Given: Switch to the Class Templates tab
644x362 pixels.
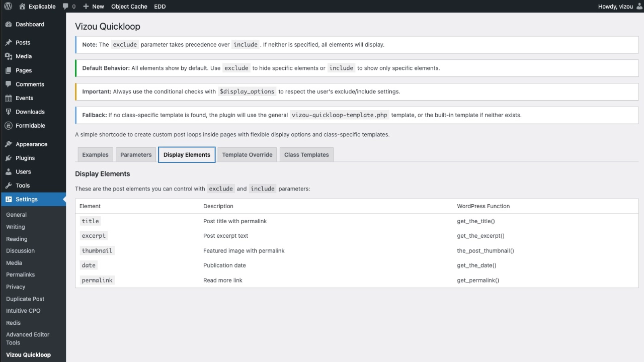Looking at the screenshot, I should pos(306,155).
